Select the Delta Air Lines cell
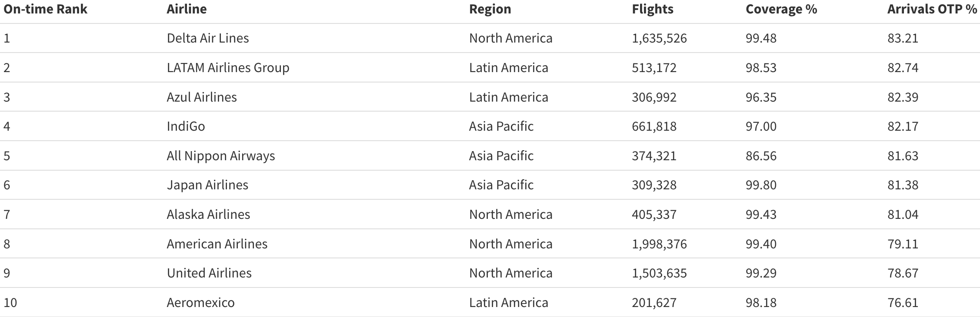This screenshot has height=317, width=980. point(208,38)
